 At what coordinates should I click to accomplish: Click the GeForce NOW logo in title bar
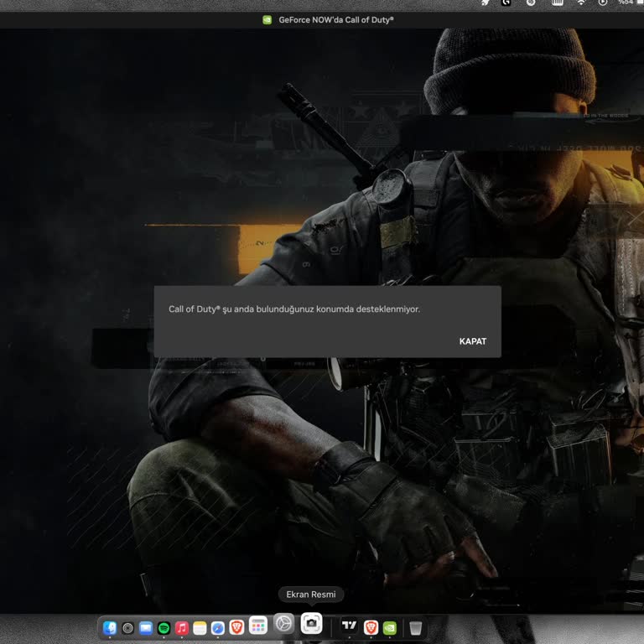[x=267, y=20]
